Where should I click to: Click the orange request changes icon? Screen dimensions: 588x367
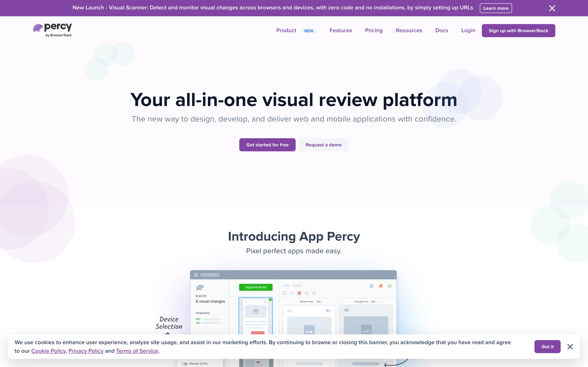point(381,286)
